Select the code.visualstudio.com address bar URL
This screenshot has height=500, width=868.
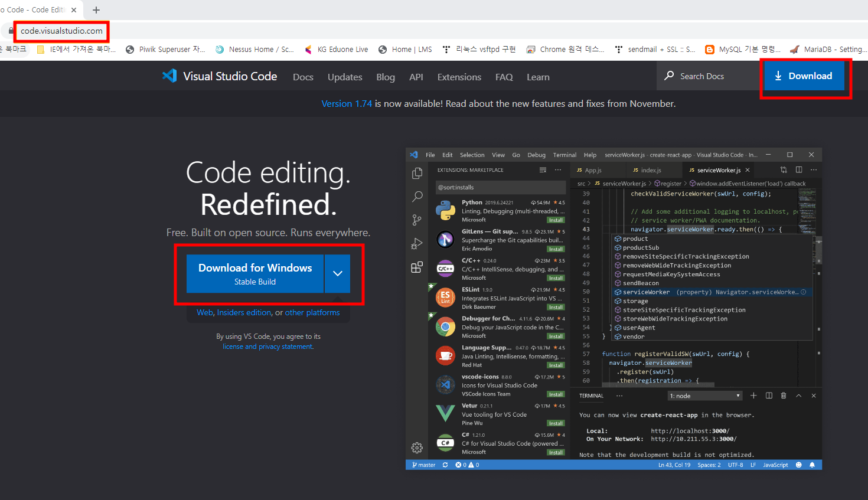pyautogui.click(x=61, y=31)
